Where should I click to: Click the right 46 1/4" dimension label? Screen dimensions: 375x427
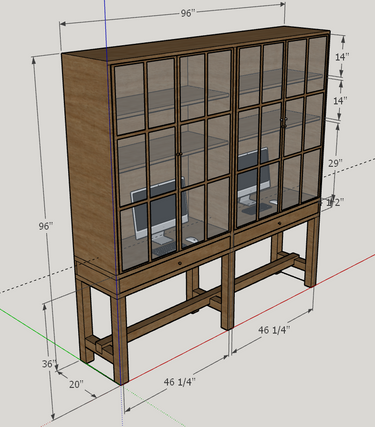[274, 330]
